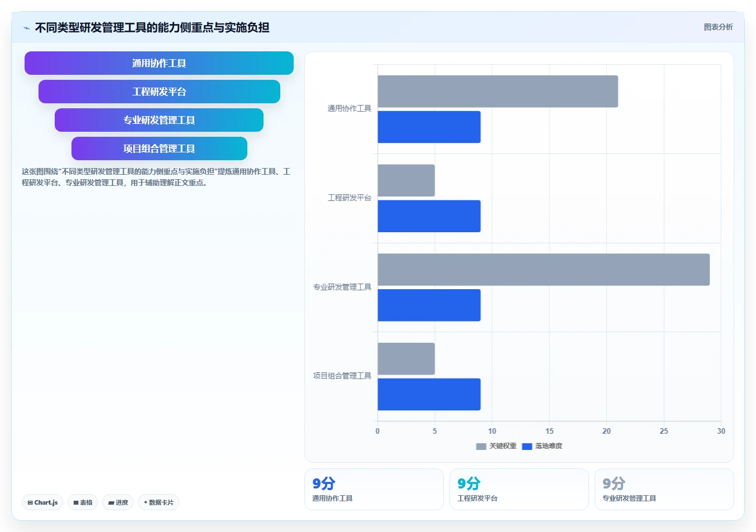Image resolution: width=756 pixels, height=532 pixels.
Task: Click the title 不同类型研发管理工具的能力侧重点与实施负担
Action: coord(152,27)
